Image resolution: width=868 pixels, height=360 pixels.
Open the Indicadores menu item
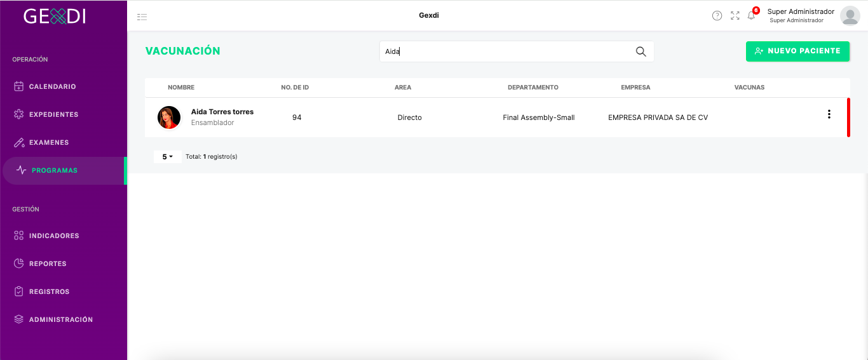click(x=64, y=236)
